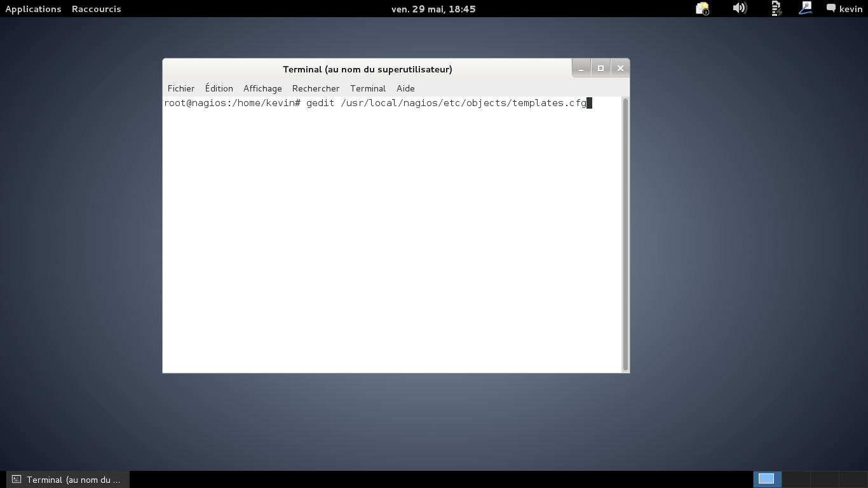Open the kevin user menu

click(851, 9)
